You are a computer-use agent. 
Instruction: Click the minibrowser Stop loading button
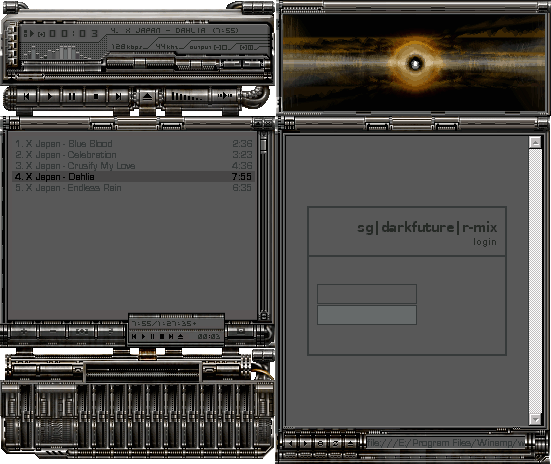pyautogui.click(x=320, y=444)
